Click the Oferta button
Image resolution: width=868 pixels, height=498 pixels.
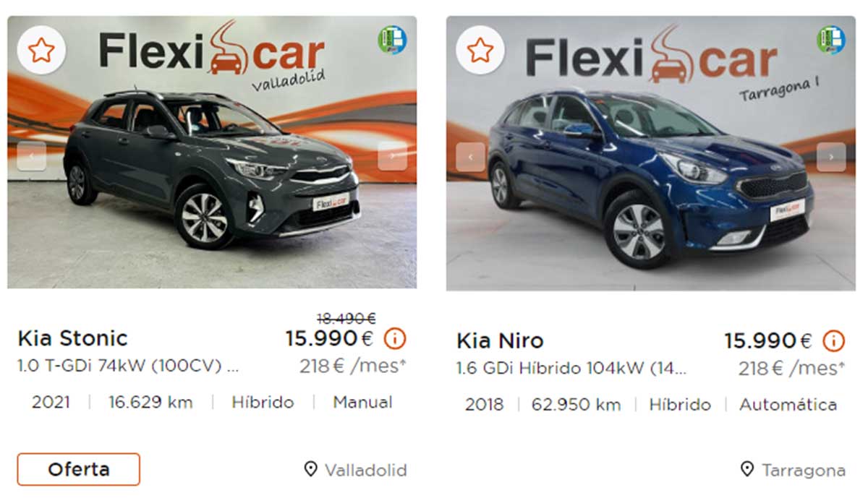click(78, 469)
